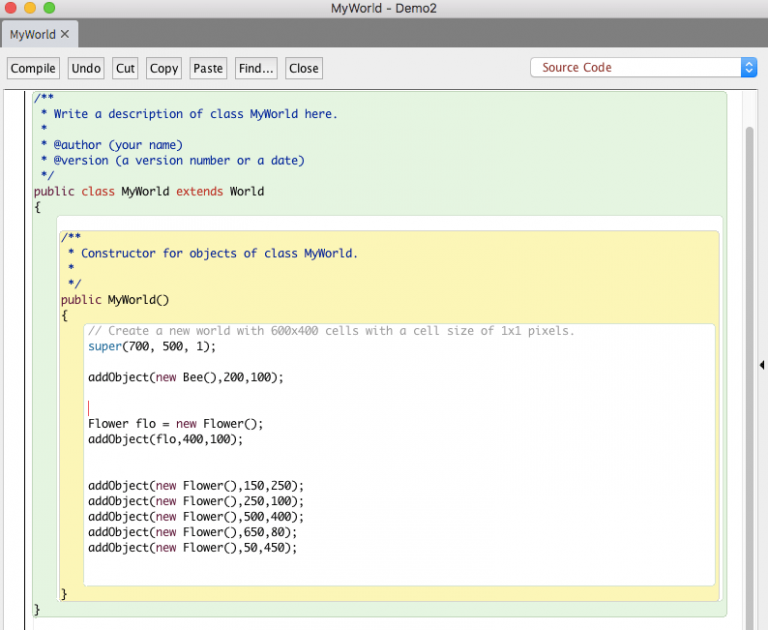Image resolution: width=768 pixels, height=630 pixels.
Task: Undo the last edit
Action: click(x=86, y=68)
